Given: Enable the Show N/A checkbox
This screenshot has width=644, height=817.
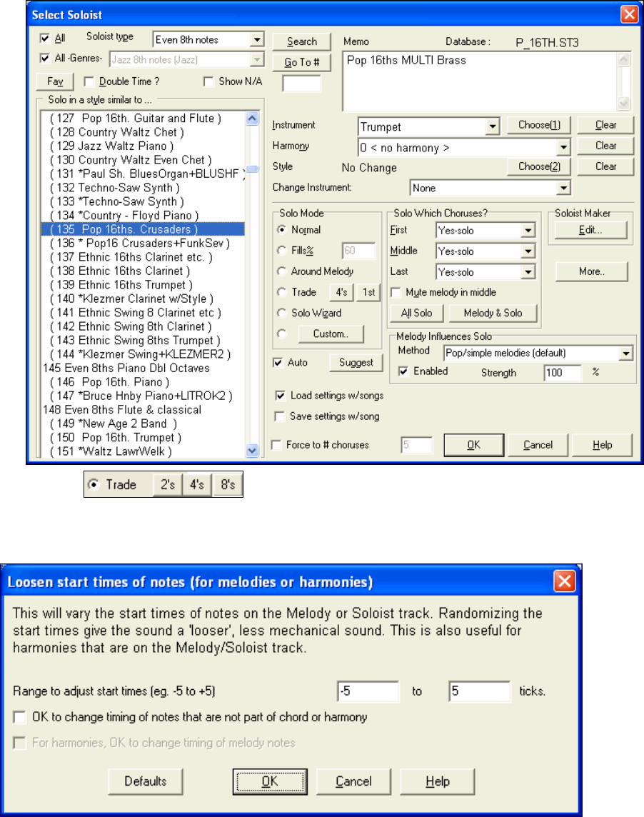Looking at the screenshot, I should [208, 81].
